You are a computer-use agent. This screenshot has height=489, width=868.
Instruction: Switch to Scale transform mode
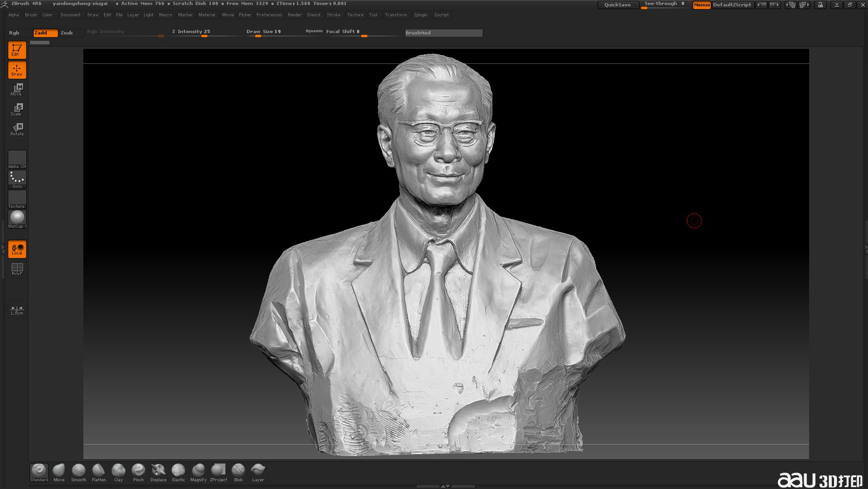pyautogui.click(x=17, y=110)
